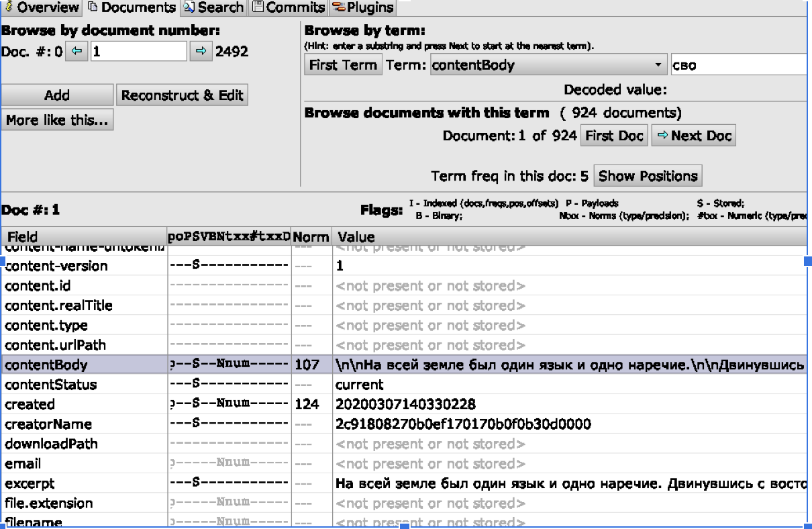This screenshot has height=529, width=812.
Task: Click the contentBody norm value 107
Action: [x=306, y=365]
